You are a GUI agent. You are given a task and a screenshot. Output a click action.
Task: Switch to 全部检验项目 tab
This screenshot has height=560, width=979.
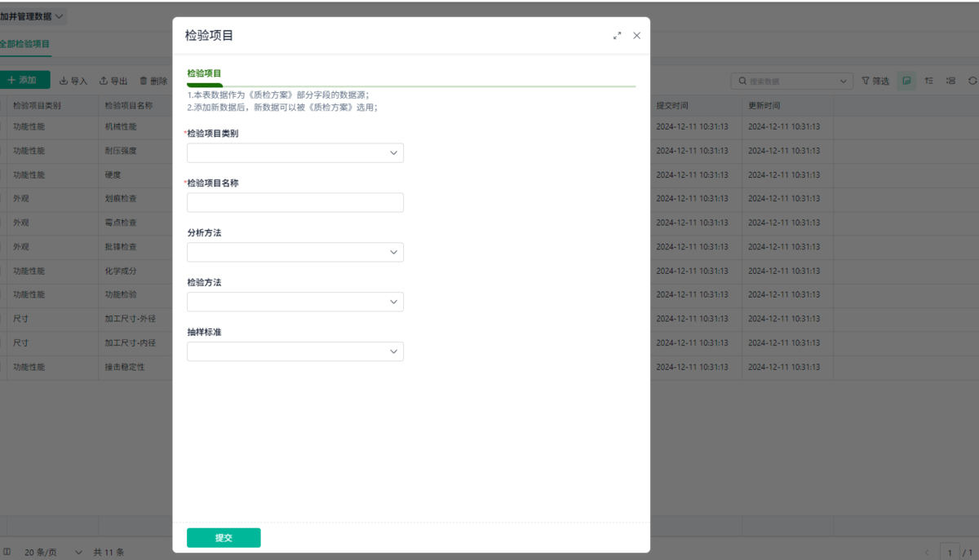tap(24, 43)
